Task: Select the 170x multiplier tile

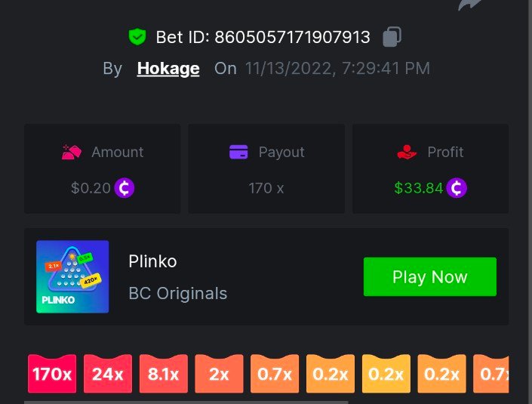Action: (x=52, y=374)
